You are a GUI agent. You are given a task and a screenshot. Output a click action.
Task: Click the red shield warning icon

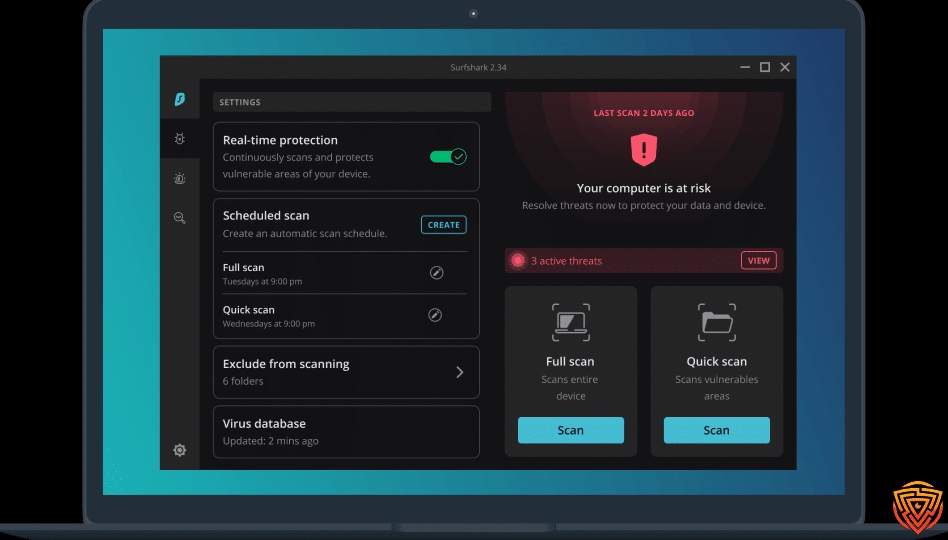(644, 151)
